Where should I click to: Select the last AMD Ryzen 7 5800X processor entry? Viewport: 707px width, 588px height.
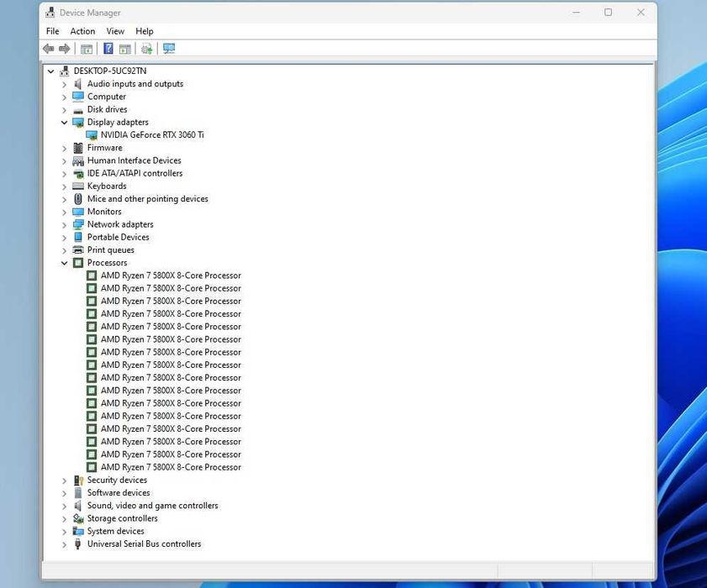[x=171, y=467]
